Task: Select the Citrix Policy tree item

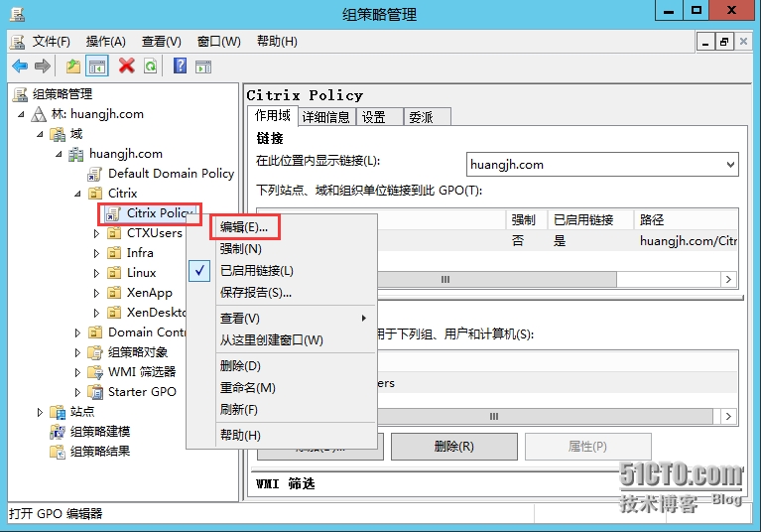Action: point(150,213)
